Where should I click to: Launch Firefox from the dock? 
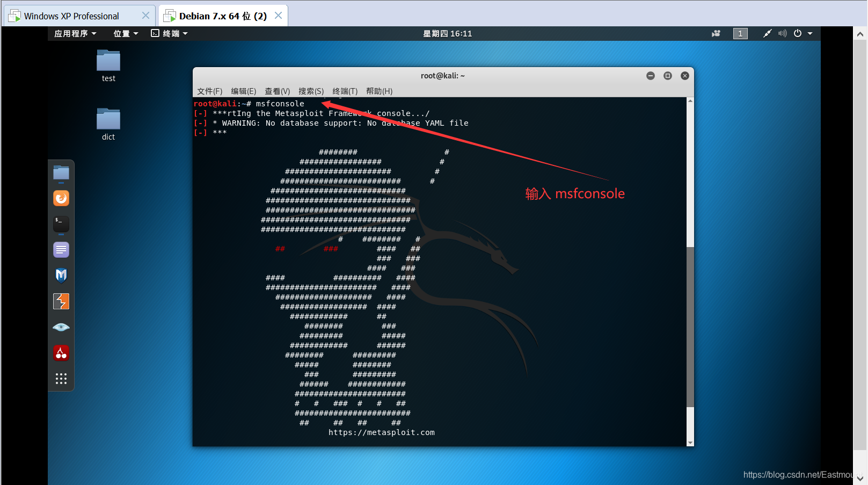tap(61, 198)
